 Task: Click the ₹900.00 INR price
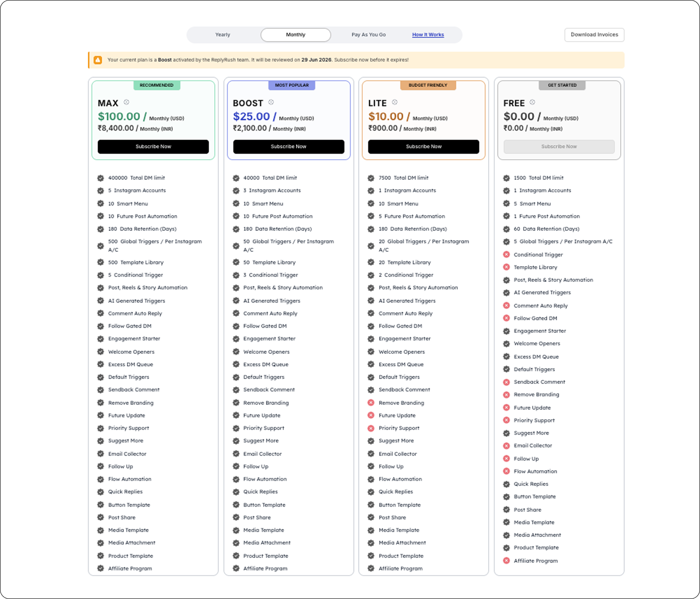click(383, 128)
